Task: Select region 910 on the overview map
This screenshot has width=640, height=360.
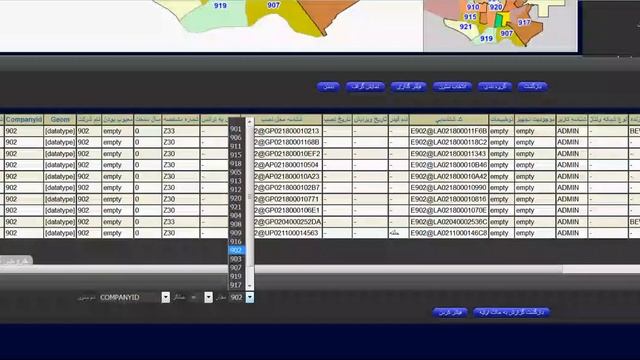Action: pyautogui.click(x=473, y=7)
